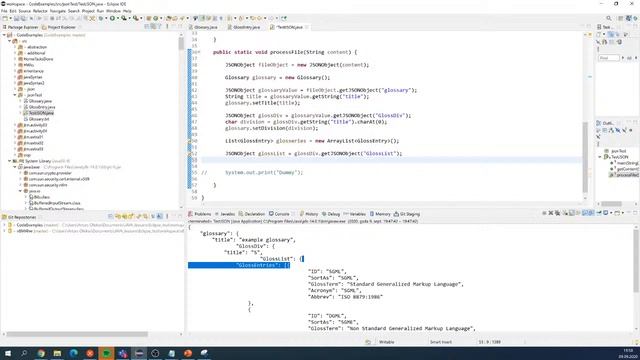The width and height of the screenshot is (640, 360).
Task: Expand the javaSyntax2 package
Action: (x=15, y=83)
